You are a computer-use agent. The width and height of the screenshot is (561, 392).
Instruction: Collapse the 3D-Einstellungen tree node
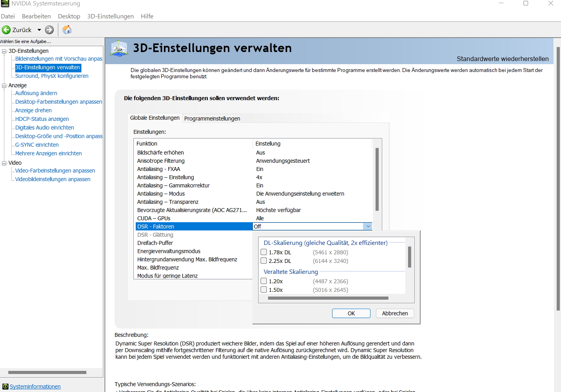pos(4,51)
